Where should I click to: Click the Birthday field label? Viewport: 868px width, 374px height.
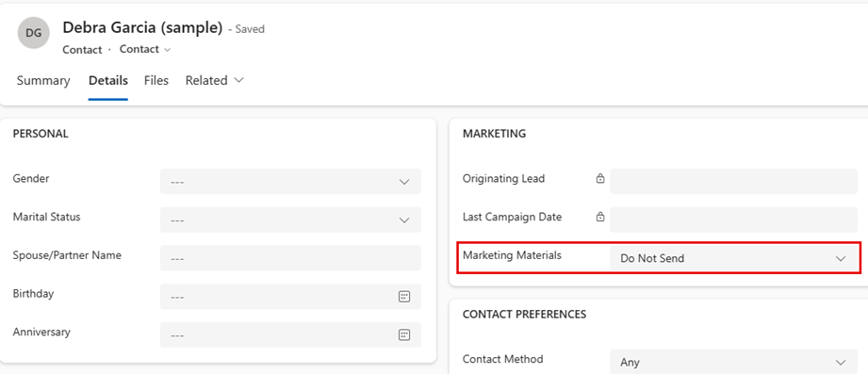click(33, 294)
